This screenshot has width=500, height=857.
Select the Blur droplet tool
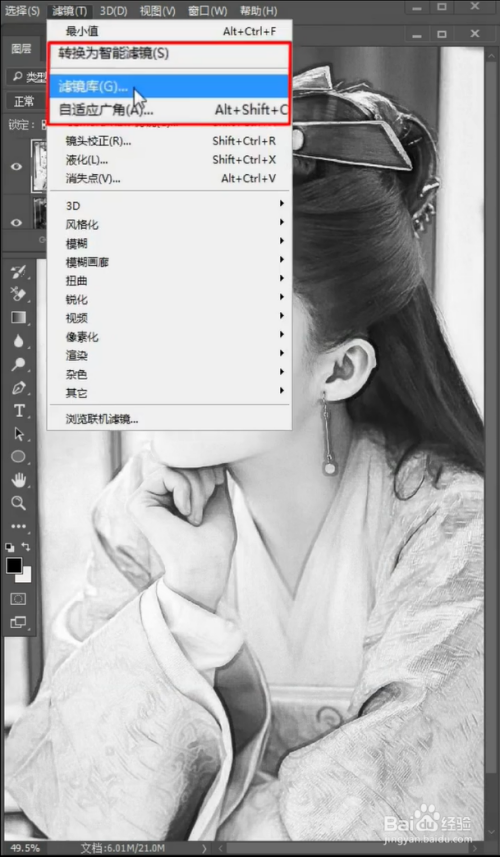[x=19, y=341]
